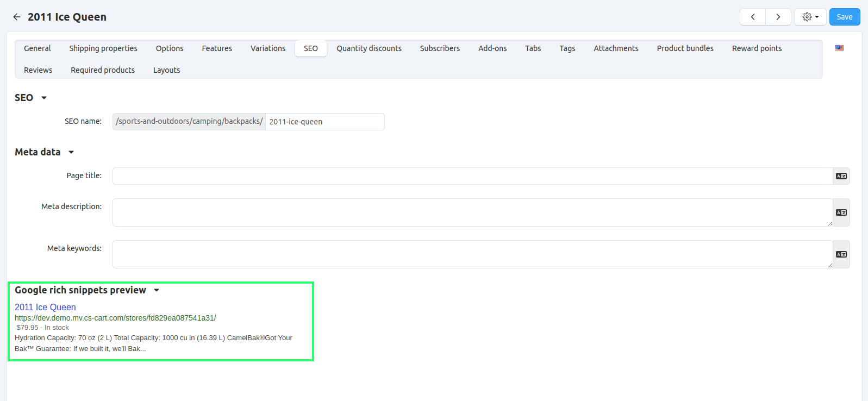This screenshot has height=401, width=868.
Task: Click into the Page title field
Action: pyautogui.click(x=473, y=176)
